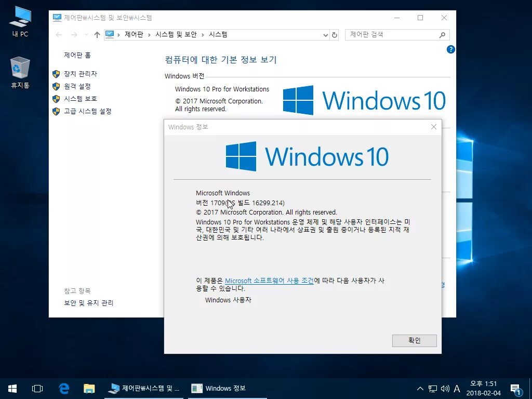Screen dimensions: 532x399
Task: Click shield icon beside 고급 시스템 설정
Action: (x=56, y=111)
